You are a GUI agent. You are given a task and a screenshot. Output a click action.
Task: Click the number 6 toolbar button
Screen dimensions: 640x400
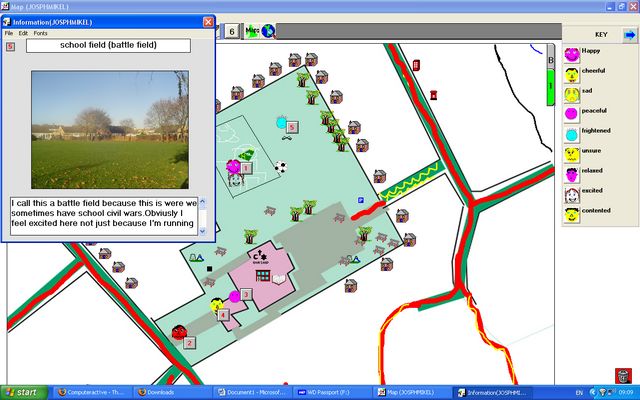(x=231, y=31)
